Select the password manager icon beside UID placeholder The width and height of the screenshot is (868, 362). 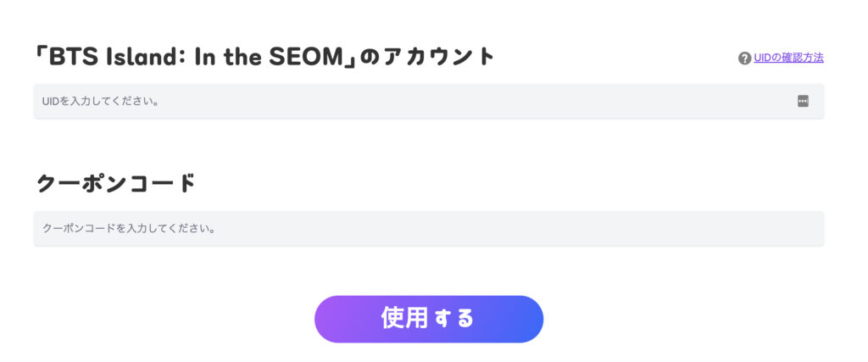point(803,101)
